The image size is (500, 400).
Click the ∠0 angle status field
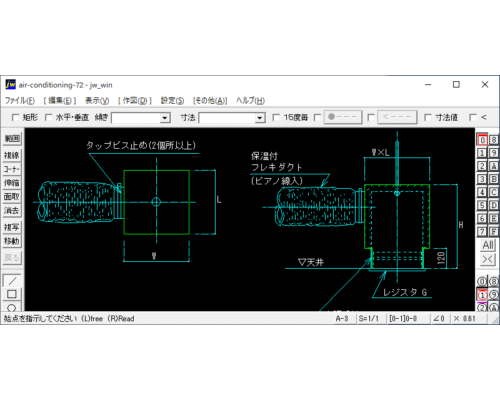click(x=439, y=319)
